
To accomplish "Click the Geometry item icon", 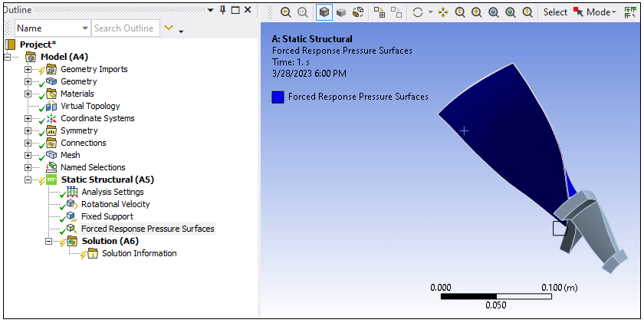I will [x=51, y=81].
